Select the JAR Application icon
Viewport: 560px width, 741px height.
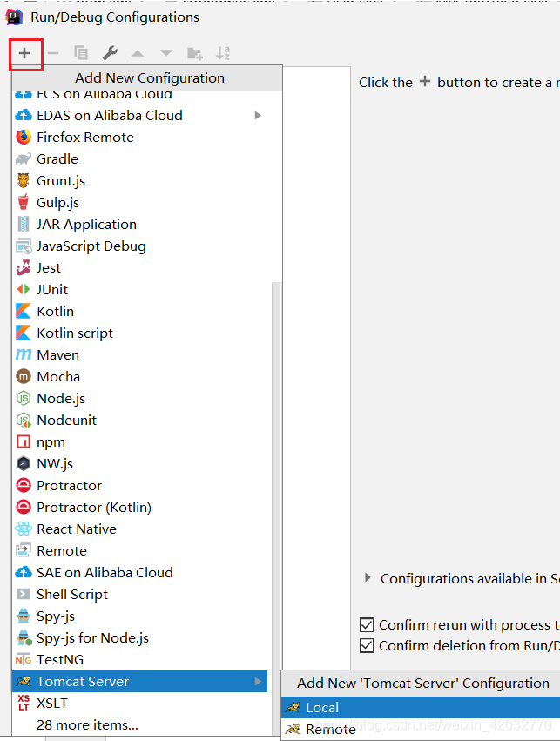24,224
